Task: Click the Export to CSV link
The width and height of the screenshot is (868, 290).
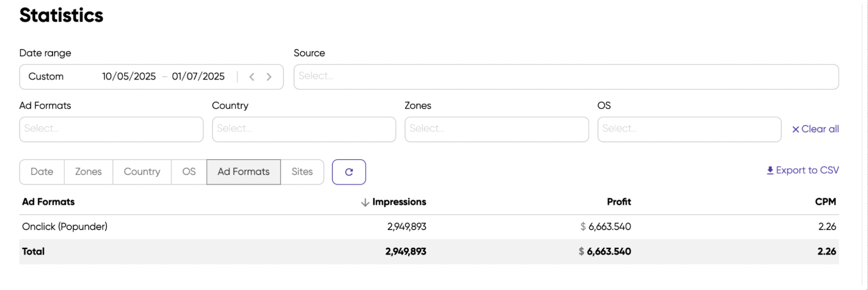Action: (803, 170)
